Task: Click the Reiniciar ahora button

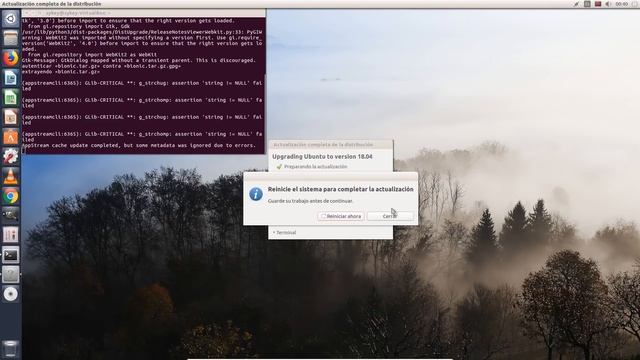Action: 341,216
